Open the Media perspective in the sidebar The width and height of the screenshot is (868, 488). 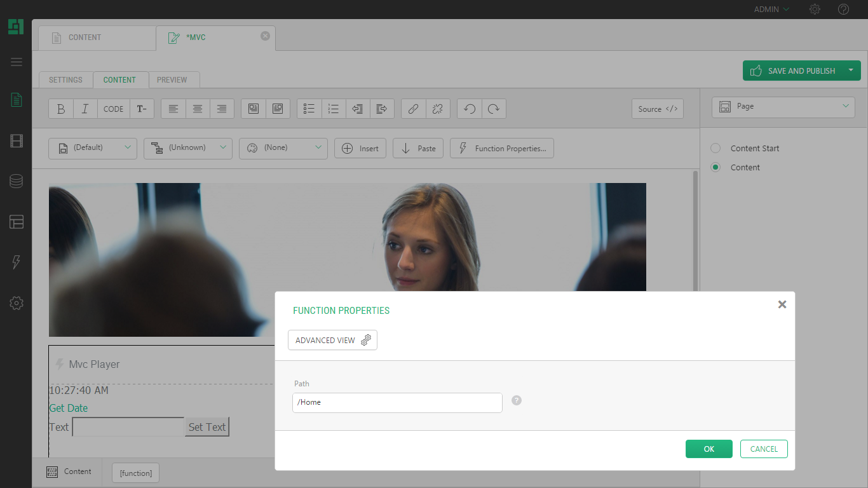(x=17, y=140)
